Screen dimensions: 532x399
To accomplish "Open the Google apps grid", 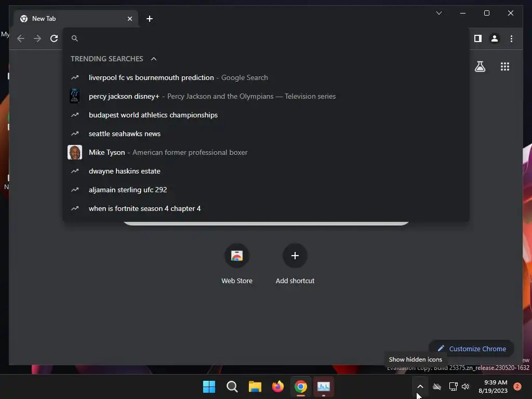I will 505,66.
